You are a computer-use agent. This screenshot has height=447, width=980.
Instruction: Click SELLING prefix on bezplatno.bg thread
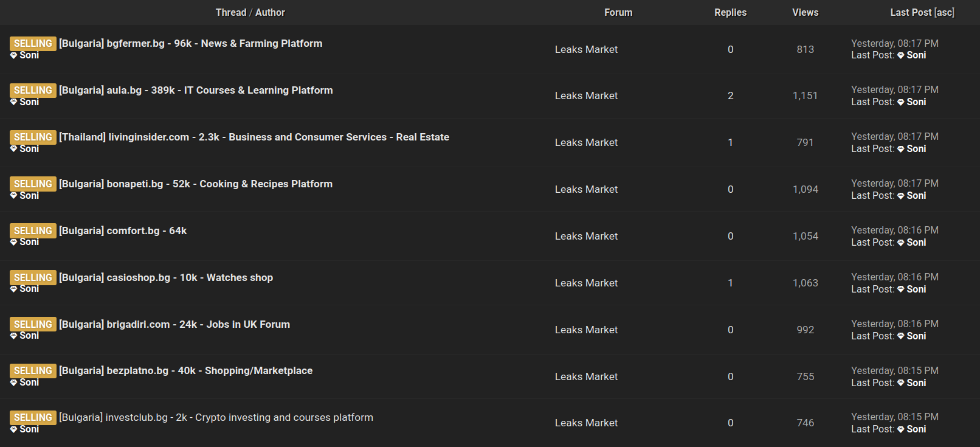tap(33, 370)
